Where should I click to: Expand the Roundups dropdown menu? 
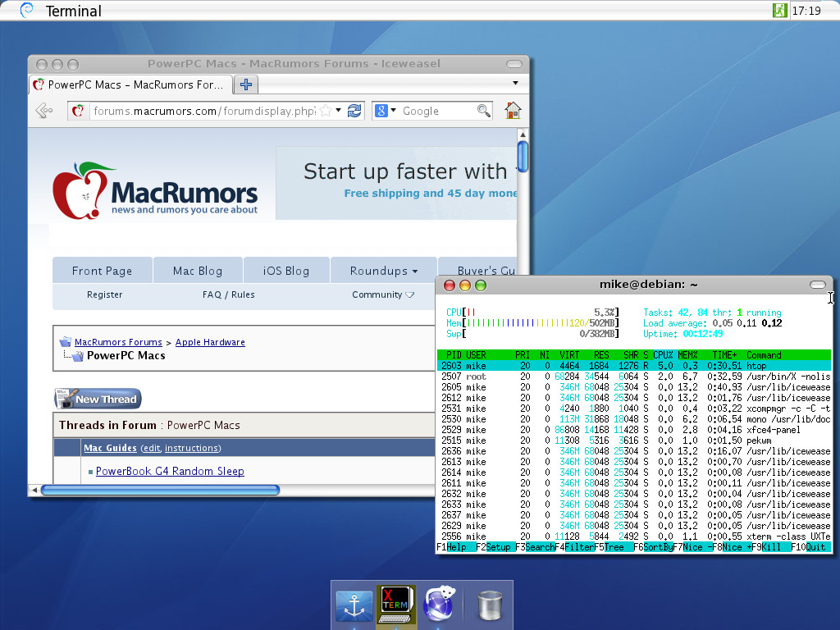click(384, 271)
